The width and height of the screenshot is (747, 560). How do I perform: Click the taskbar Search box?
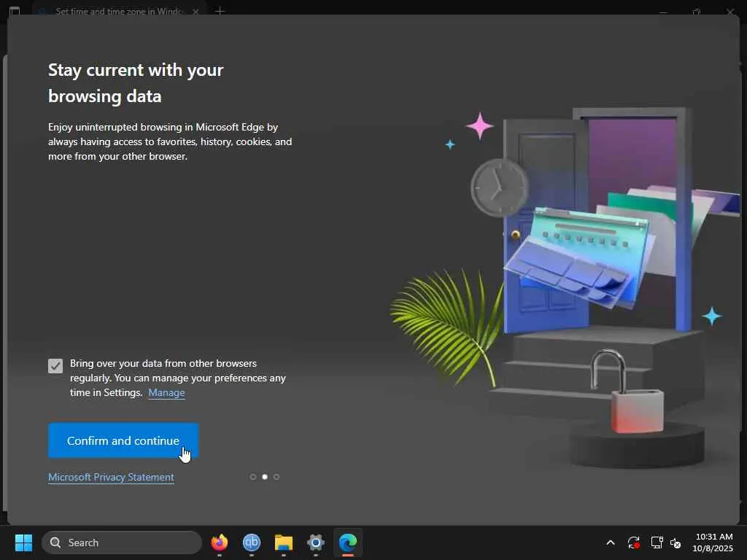tap(122, 542)
